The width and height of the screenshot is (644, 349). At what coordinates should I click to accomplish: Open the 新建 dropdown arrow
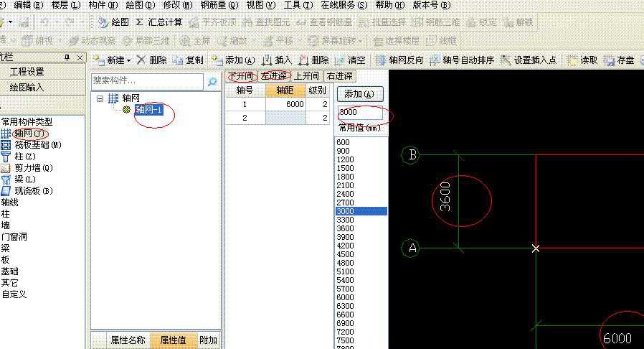click(x=128, y=61)
